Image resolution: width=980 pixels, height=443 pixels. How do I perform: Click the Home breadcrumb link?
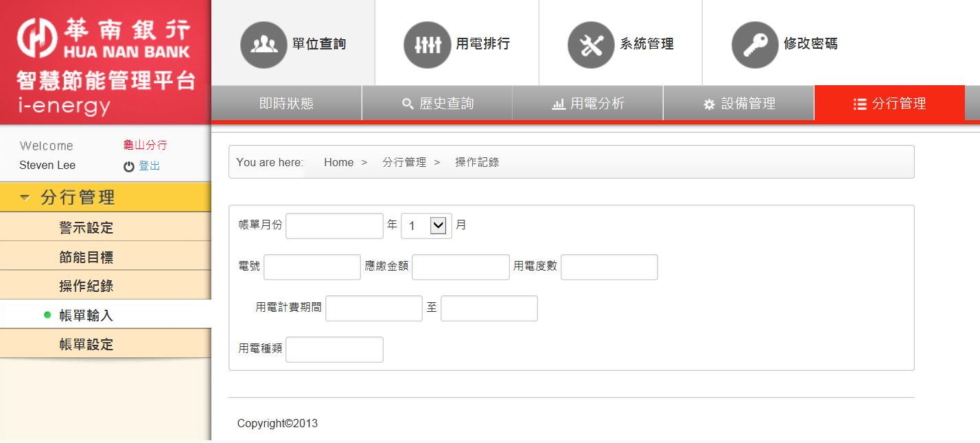click(x=339, y=162)
